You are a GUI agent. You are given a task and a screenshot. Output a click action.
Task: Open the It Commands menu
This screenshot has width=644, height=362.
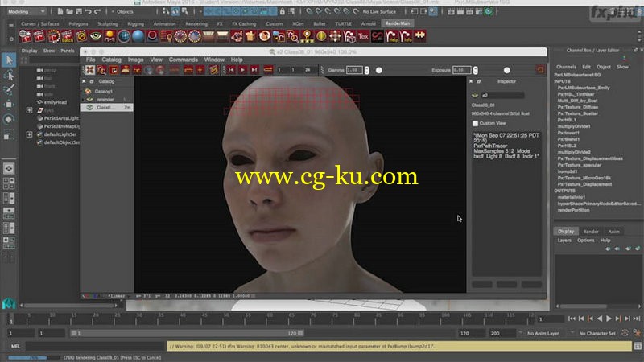point(184,60)
